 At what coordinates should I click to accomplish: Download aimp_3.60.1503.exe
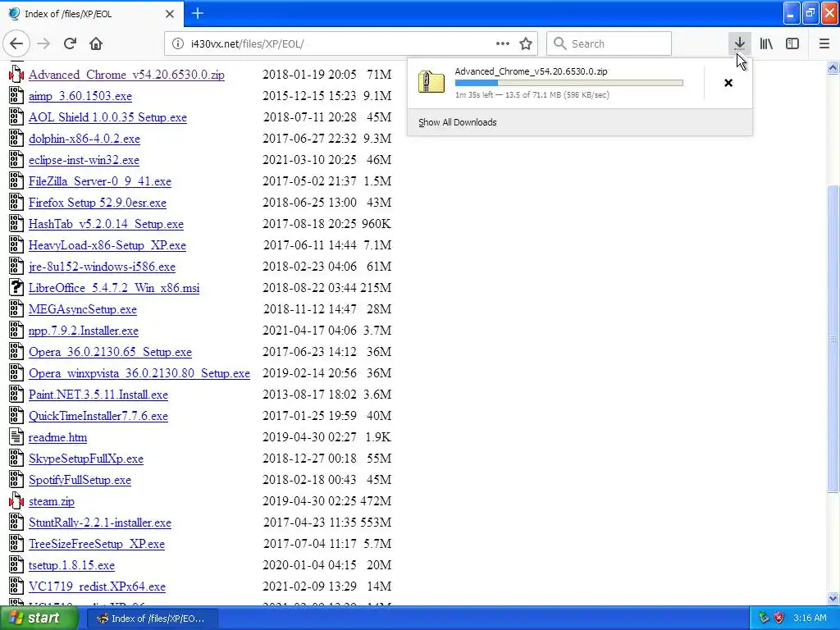pos(80,96)
